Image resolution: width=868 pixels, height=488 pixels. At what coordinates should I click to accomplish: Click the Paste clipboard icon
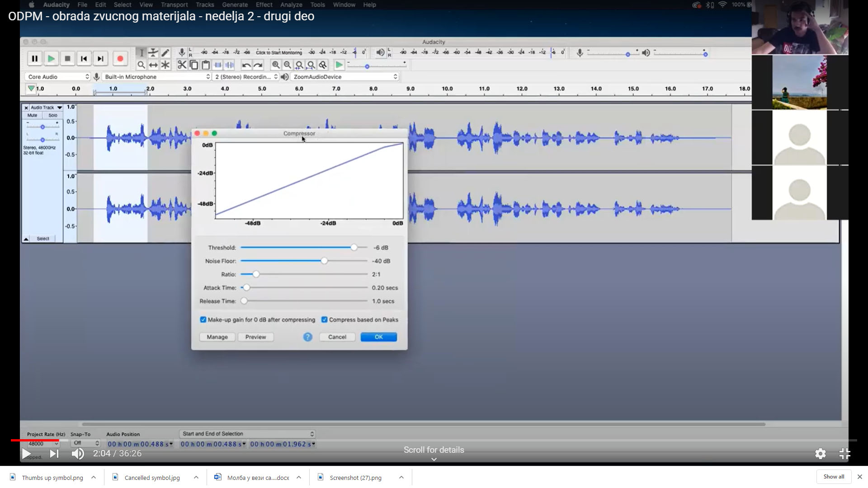tap(206, 65)
